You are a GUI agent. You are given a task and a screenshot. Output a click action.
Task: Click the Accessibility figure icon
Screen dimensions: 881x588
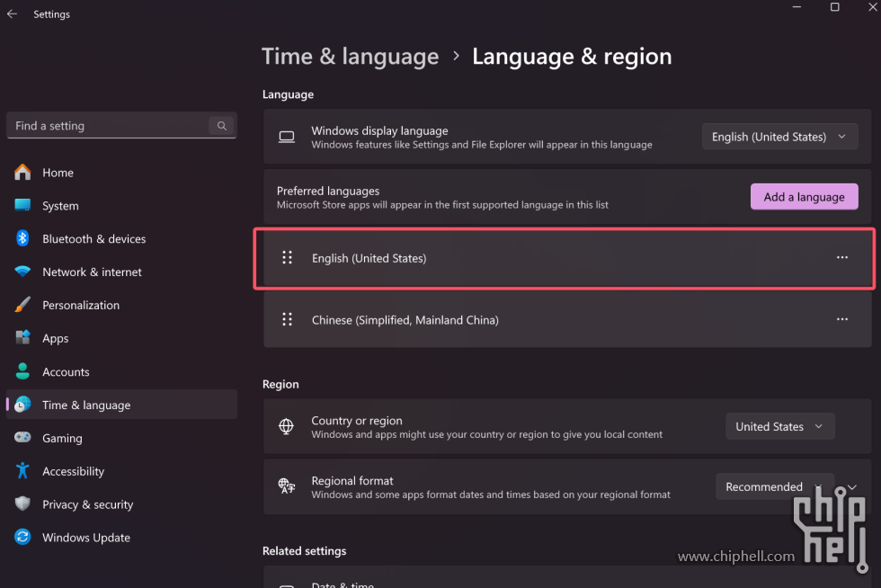point(22,470)
